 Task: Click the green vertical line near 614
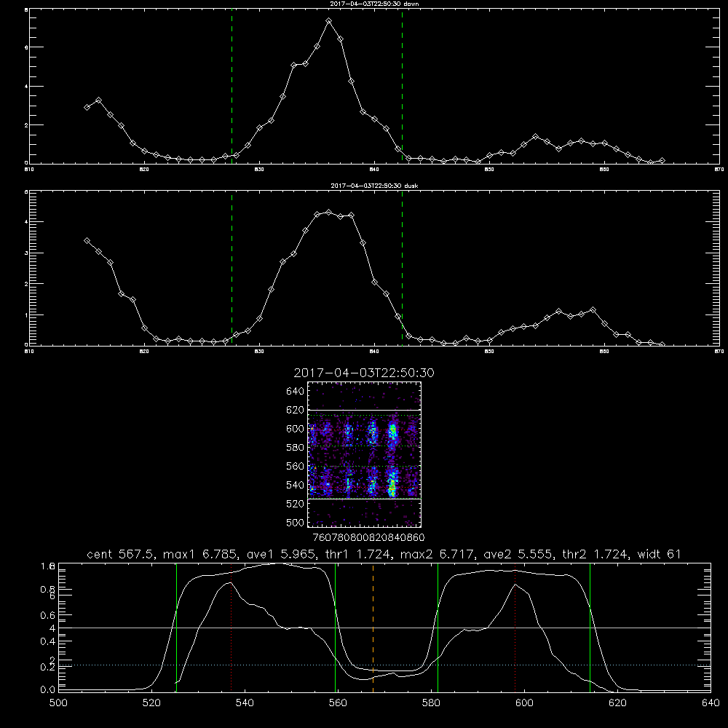(590, 628)
